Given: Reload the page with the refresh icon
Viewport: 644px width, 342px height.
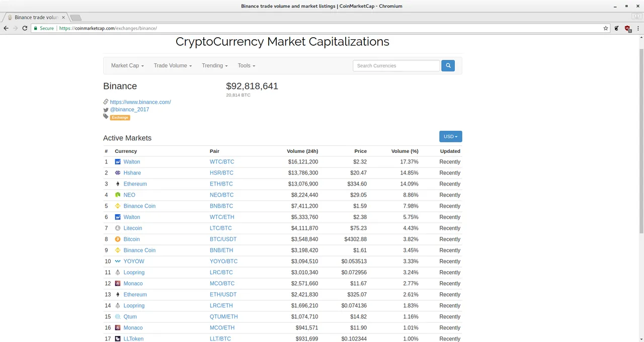Looking at the screenshot, I should point(25,28).
